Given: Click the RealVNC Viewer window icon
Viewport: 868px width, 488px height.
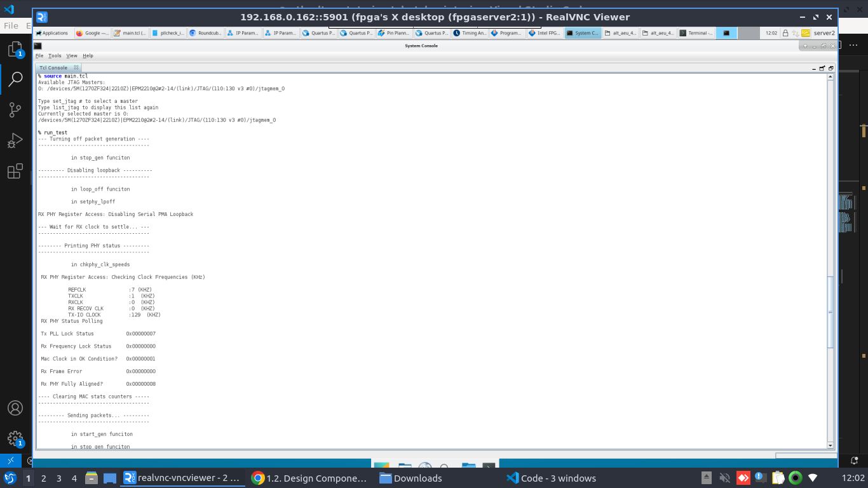Looking at the screenshot, I should tap(42, 17).
